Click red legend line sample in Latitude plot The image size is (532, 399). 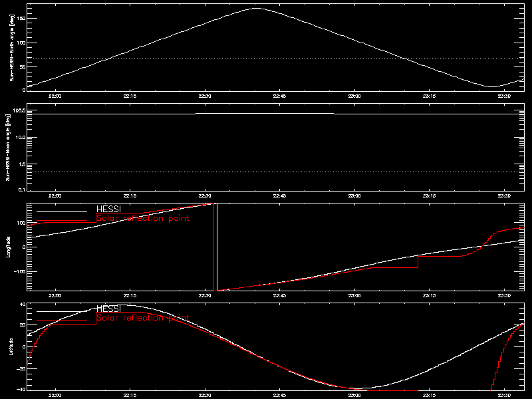tap(62, 321)
